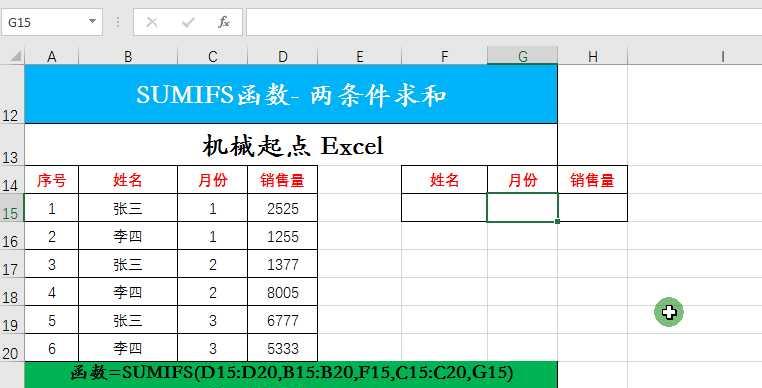Select column F header
The image size is (762, 388).
(444, 56)
